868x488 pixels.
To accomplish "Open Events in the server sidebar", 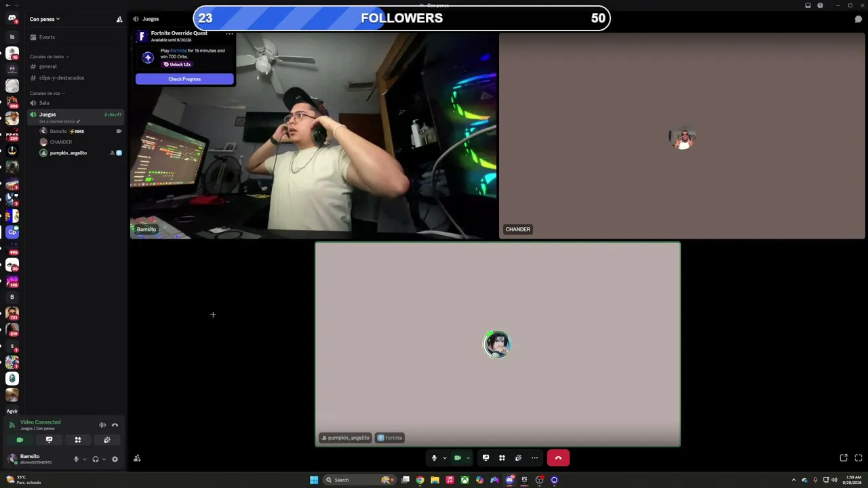I will pos(47,37).
